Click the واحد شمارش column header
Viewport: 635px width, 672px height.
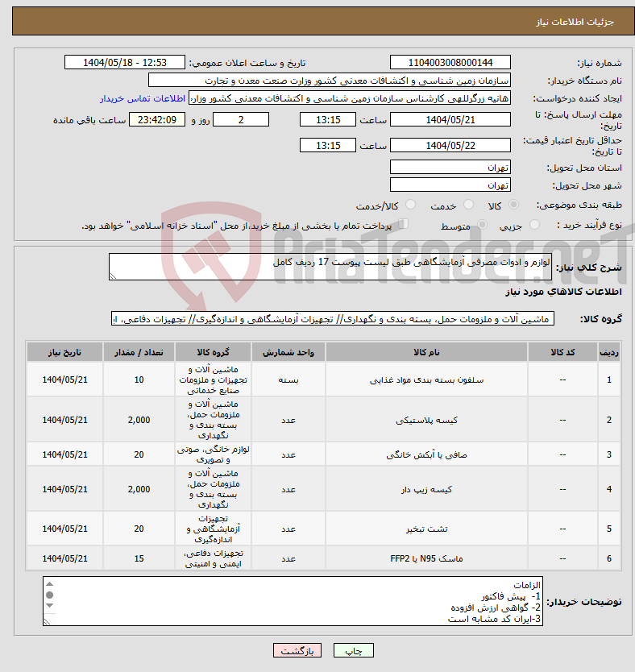point(288,352)
